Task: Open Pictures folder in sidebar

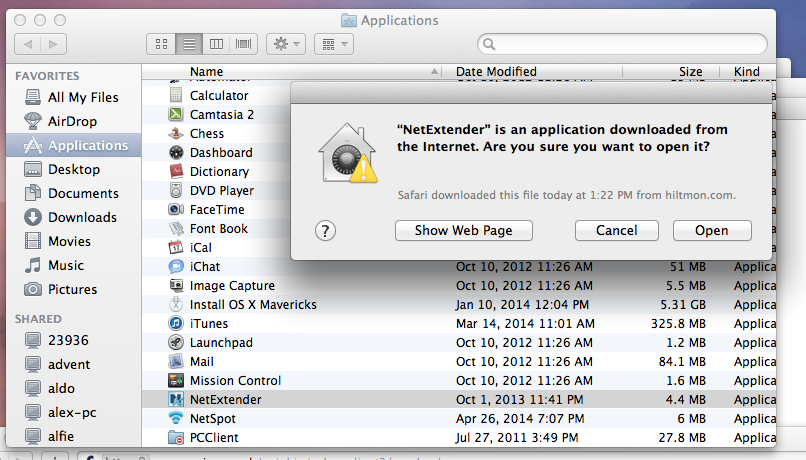Action: click(74, 289)
